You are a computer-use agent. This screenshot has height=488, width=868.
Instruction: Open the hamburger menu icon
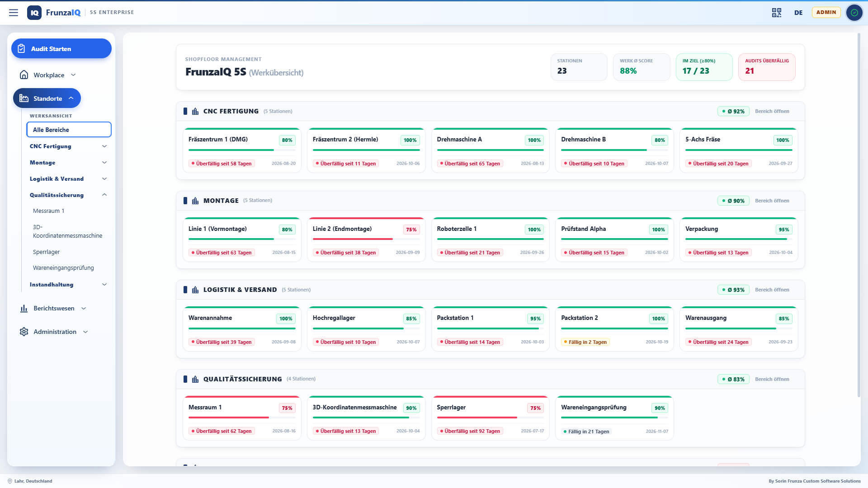(x=14, y=13)
